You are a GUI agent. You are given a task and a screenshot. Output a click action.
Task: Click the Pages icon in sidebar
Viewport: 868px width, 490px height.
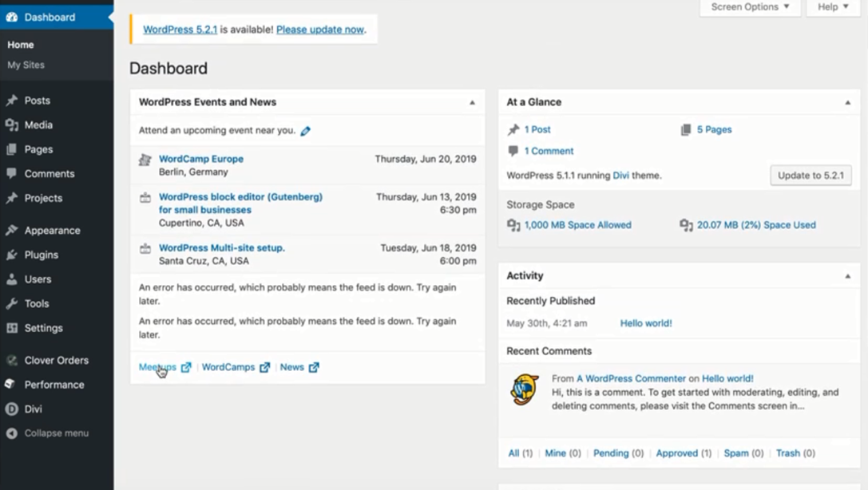coord(12,149)
